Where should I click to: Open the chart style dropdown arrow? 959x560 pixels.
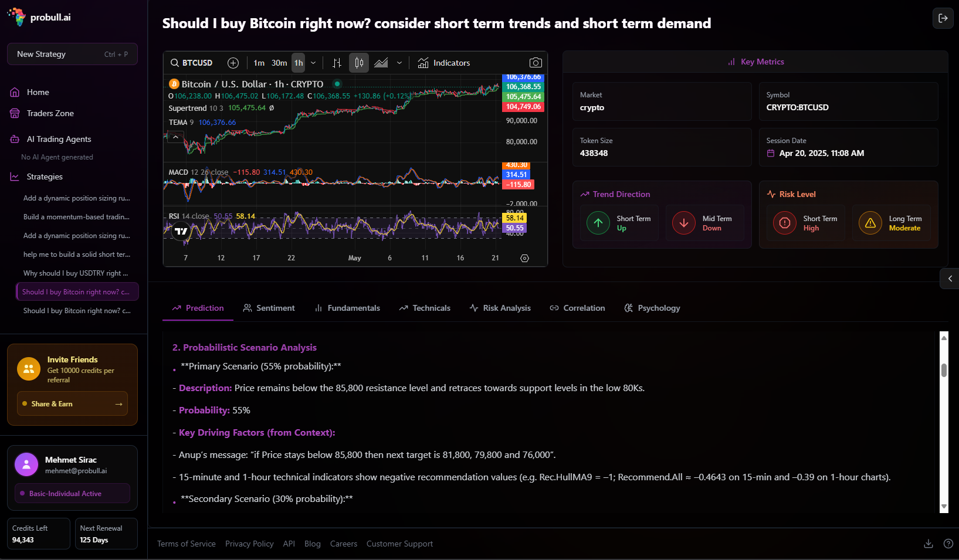[399, 63]
